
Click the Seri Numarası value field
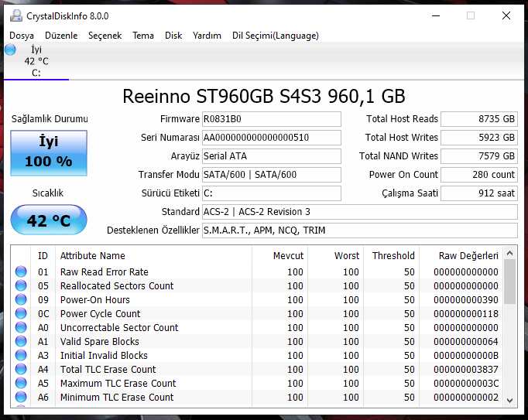[271, 138]
